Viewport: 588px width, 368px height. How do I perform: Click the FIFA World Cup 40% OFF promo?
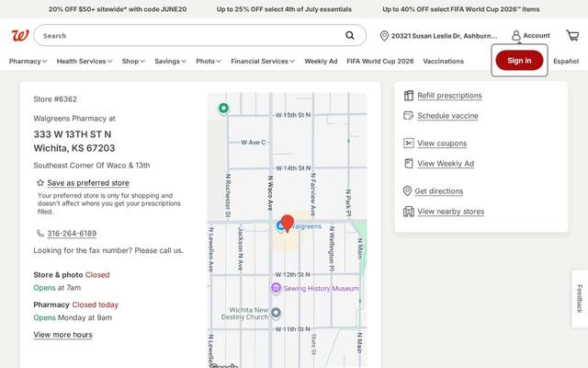pos(461,9)
